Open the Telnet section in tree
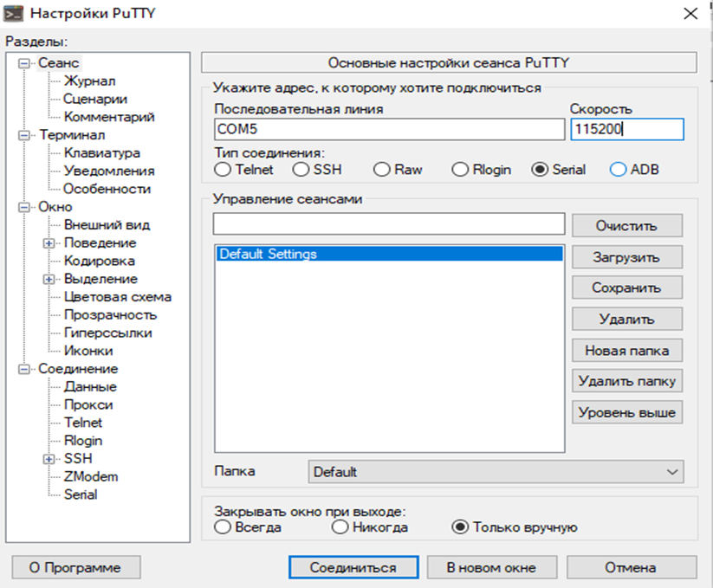 pyautogui.click(x=83, y=423)
